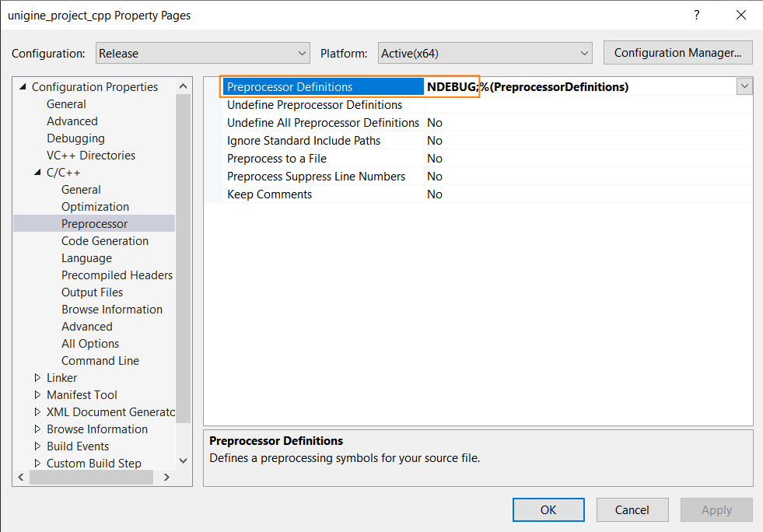Collapse the C/C++ tree node

tap(37, 173)
